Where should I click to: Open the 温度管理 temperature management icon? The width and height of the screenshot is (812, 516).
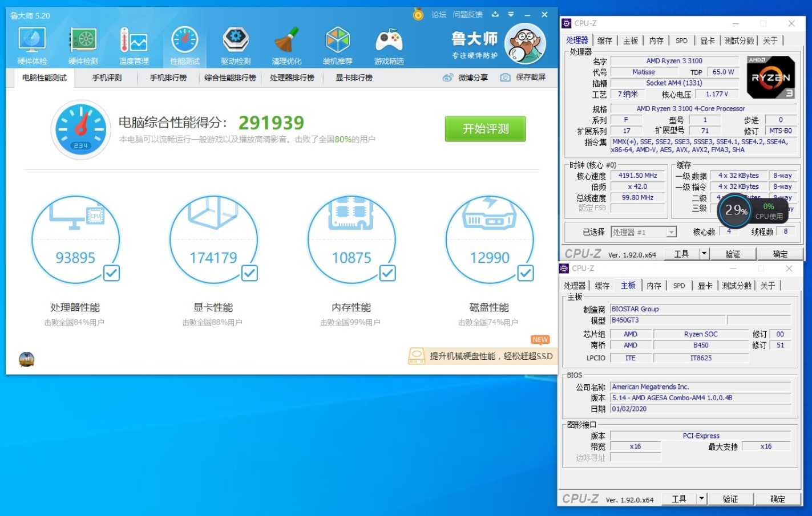[x=134, y=40]
